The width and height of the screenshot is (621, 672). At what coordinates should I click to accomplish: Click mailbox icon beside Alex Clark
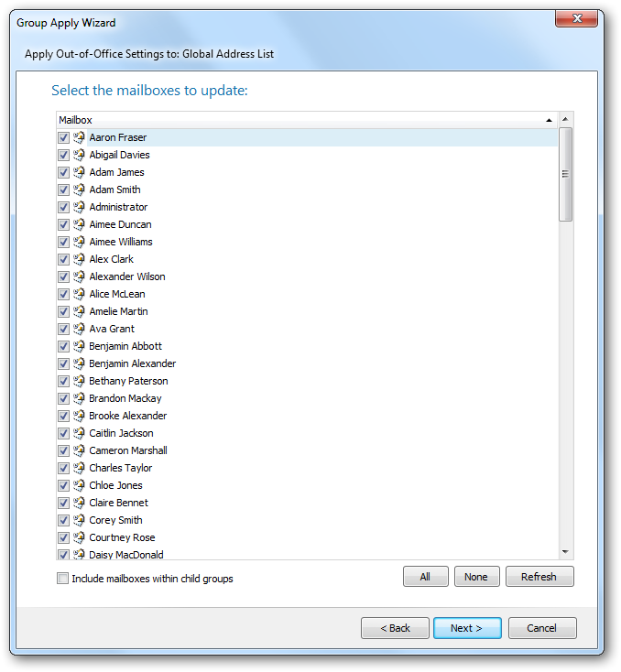tap(79, 259)
